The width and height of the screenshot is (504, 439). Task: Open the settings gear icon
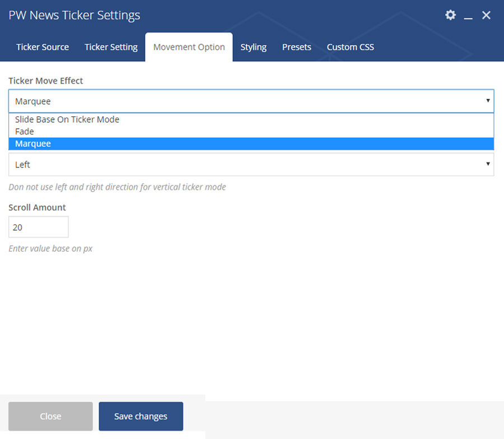(450, 15)
